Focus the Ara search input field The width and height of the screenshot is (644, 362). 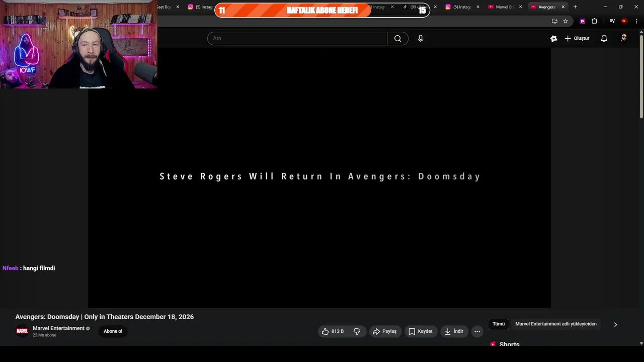tap(297, 39)
